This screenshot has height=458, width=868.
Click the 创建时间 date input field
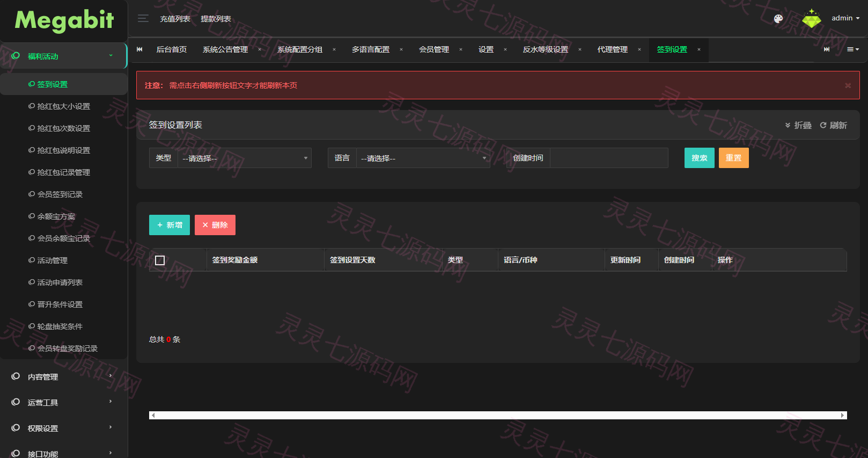pyautogui.click(x=609, y=158)
